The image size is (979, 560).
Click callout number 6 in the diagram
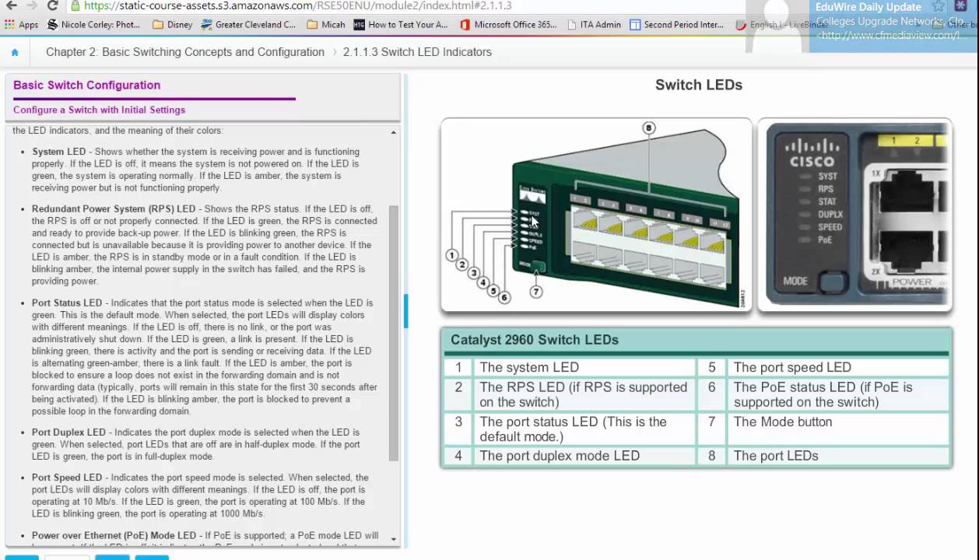[504, 297]
